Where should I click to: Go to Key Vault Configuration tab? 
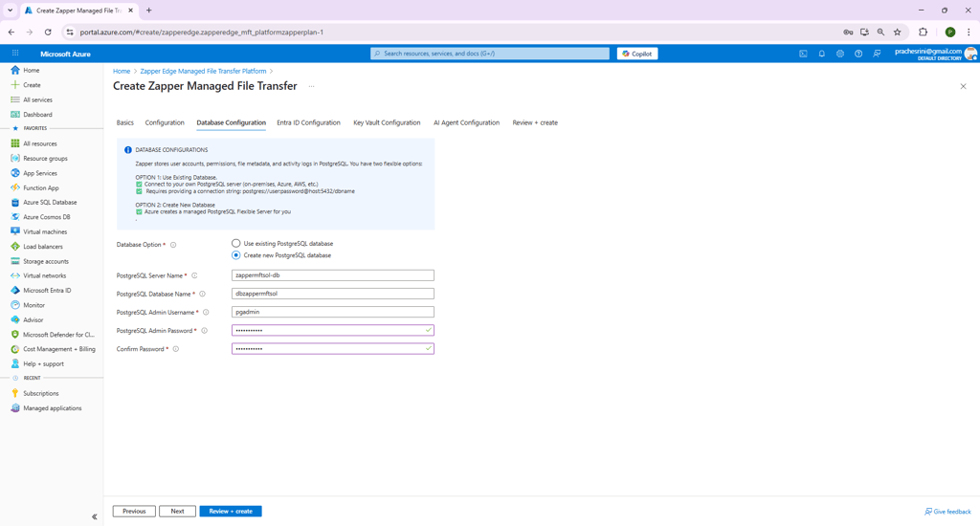coord(387,122)
